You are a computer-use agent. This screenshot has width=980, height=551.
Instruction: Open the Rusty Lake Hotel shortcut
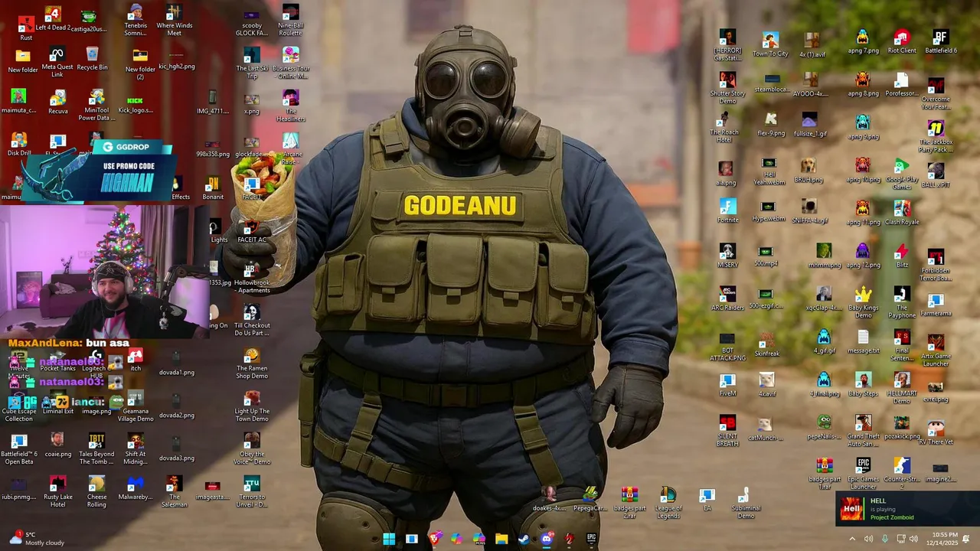pyautogui.click(x=57, y=492)
